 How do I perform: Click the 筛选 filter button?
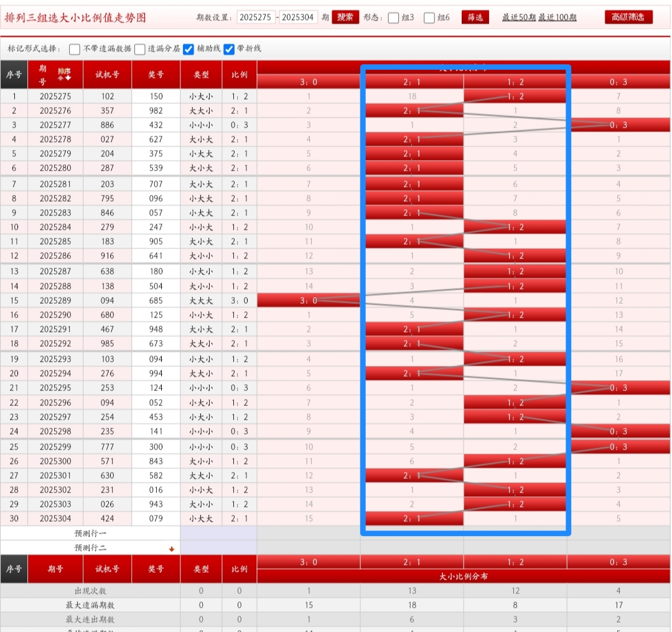click(x=475, y=17)
